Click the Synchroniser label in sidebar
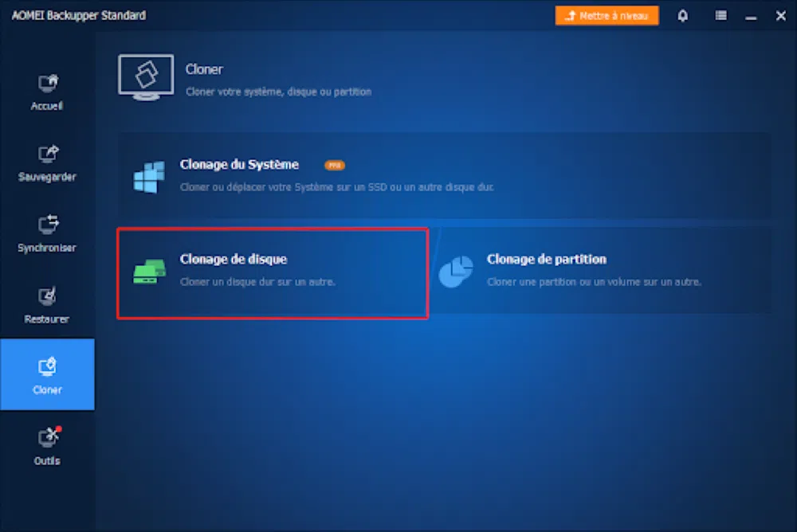This screenshot has width=797, height=532. click(47, 248)
